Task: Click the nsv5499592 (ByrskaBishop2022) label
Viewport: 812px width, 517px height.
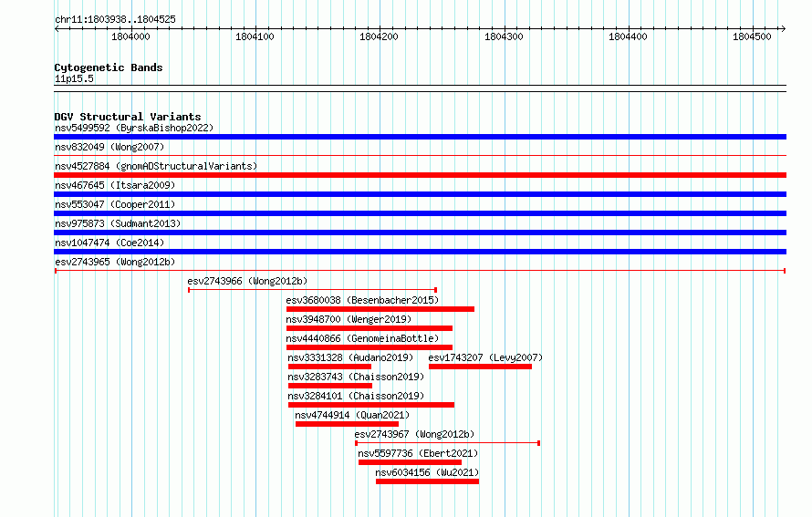Action: 134,128
